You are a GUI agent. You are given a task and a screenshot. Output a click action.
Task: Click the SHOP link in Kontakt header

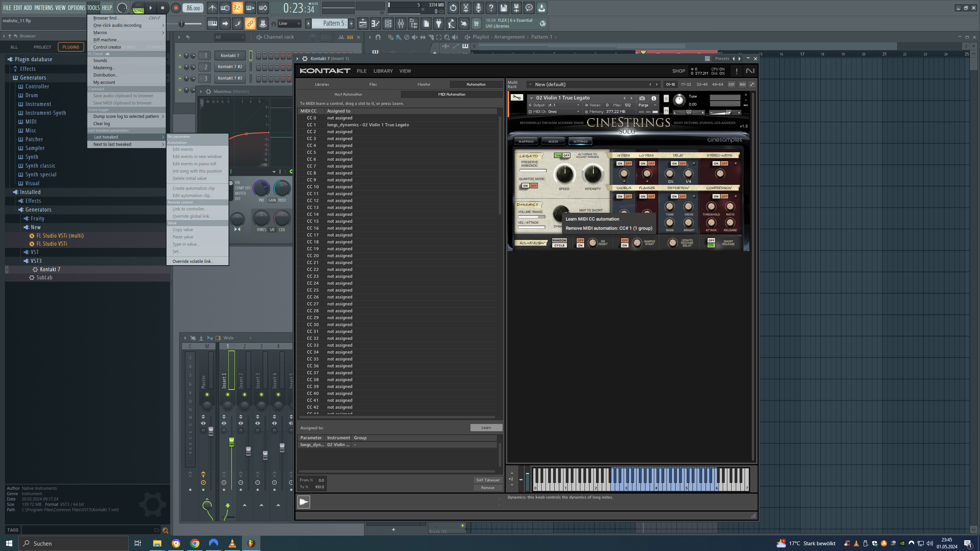click(678, 71)
